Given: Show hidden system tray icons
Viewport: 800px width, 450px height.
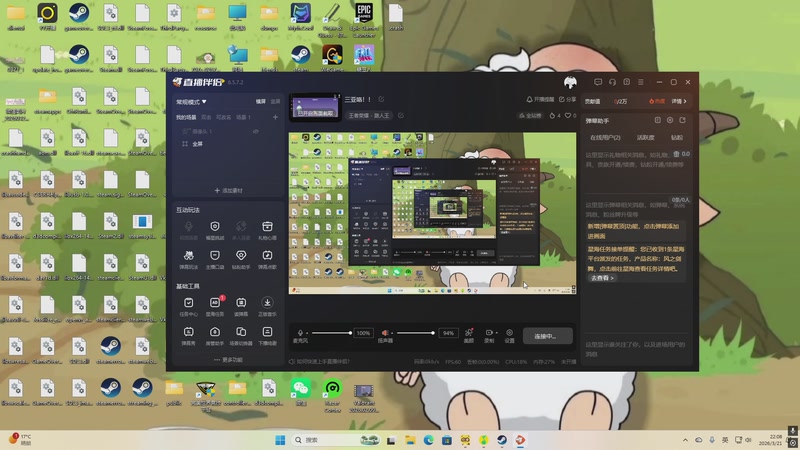Looking at the screenshot, I should coord(685,440).
